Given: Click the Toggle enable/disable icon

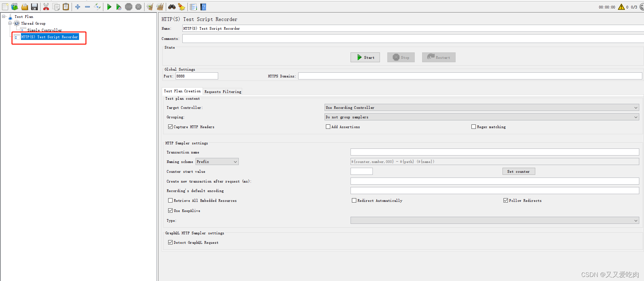Looking at the screenshot, I should click(x=97, y=7).
